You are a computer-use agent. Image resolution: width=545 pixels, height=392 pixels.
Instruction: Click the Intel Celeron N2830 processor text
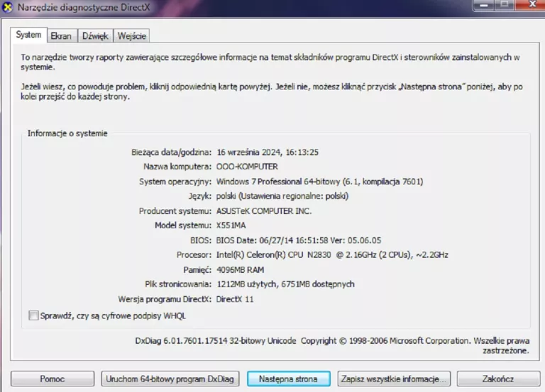tap(332, 255)
